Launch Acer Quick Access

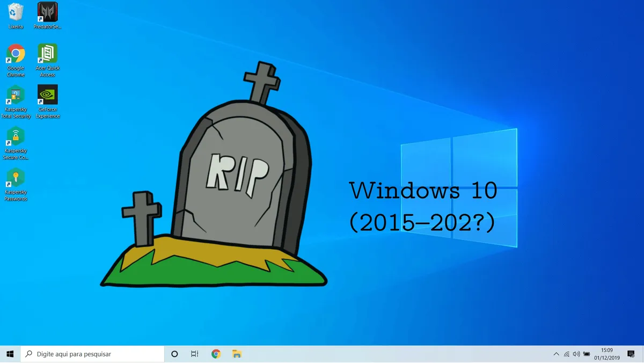point(47,54)
